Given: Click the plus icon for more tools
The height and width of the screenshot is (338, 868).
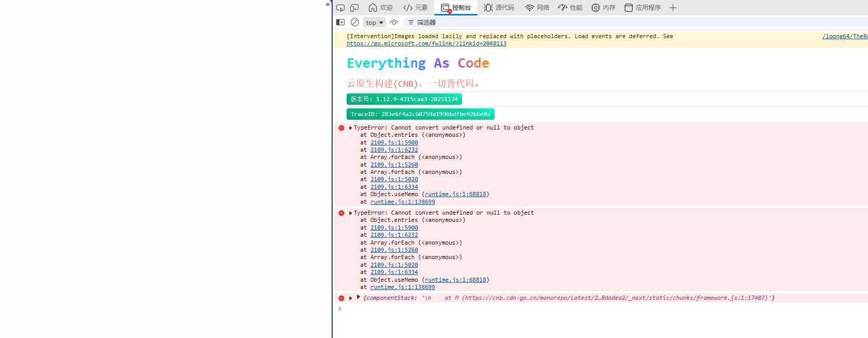Looking at the screenshot, I should (x=673, y=8).
